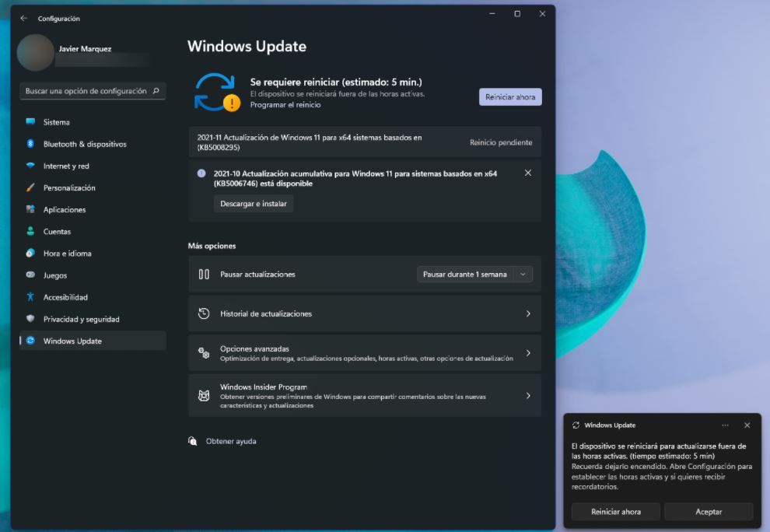
Task: Click the Aplicaciones icon in sidebar
Action: (30, 209)
